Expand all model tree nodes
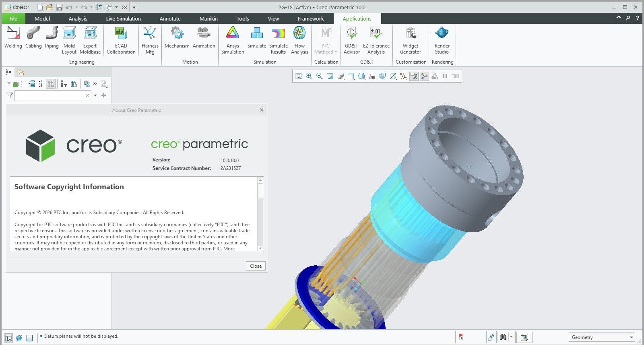 [x=31, y=84]
